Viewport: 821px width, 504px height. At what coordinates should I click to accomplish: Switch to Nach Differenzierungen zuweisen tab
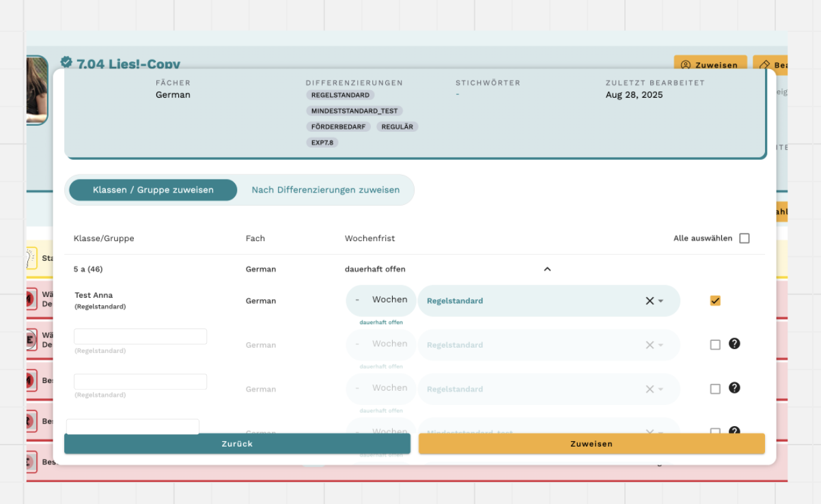pyautogui.click(x=325, y=190)
